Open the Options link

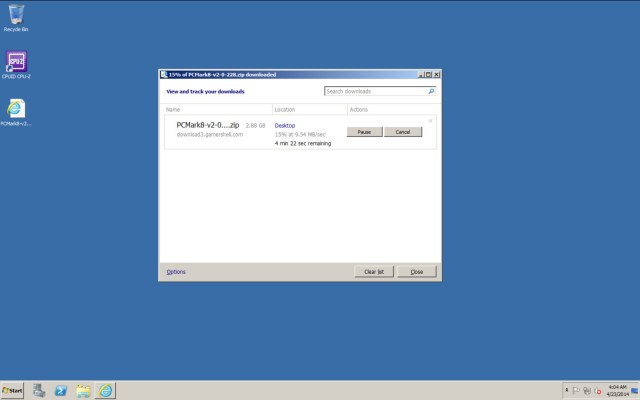click(x=176, y=272)
